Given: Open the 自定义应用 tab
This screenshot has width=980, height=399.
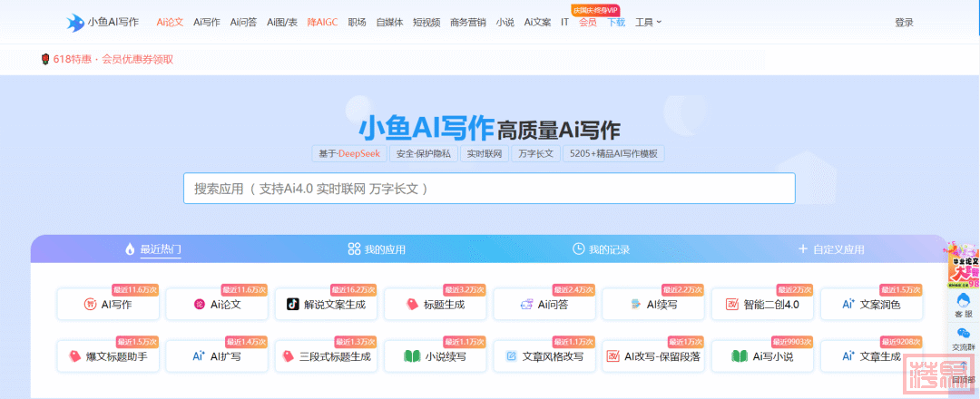Looking at the screenshot, I should 830,249.
